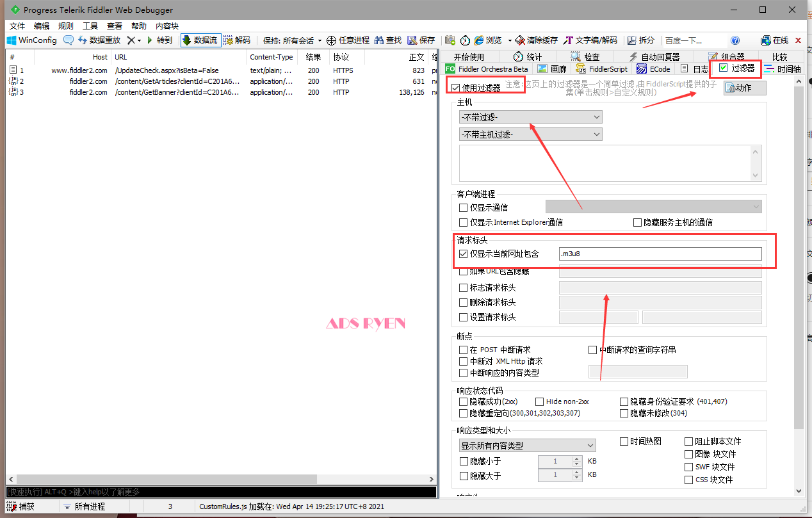Open the 文件 menu

click(x=17, y=26)
